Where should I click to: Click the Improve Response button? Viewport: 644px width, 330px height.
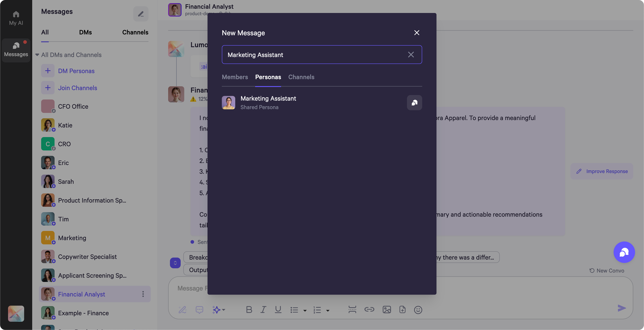click(602, 171)
